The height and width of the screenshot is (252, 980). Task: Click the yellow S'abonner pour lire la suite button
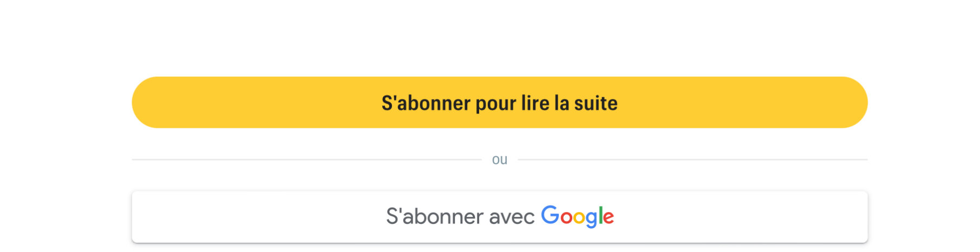499,102
